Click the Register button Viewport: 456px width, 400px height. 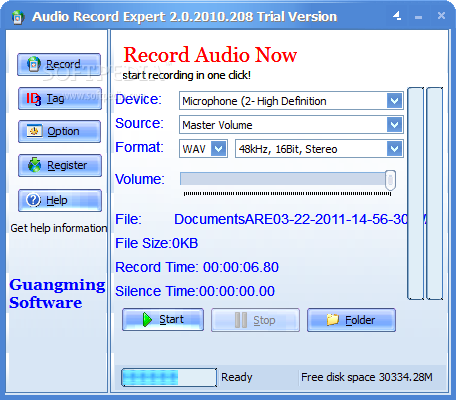point(60,165)
